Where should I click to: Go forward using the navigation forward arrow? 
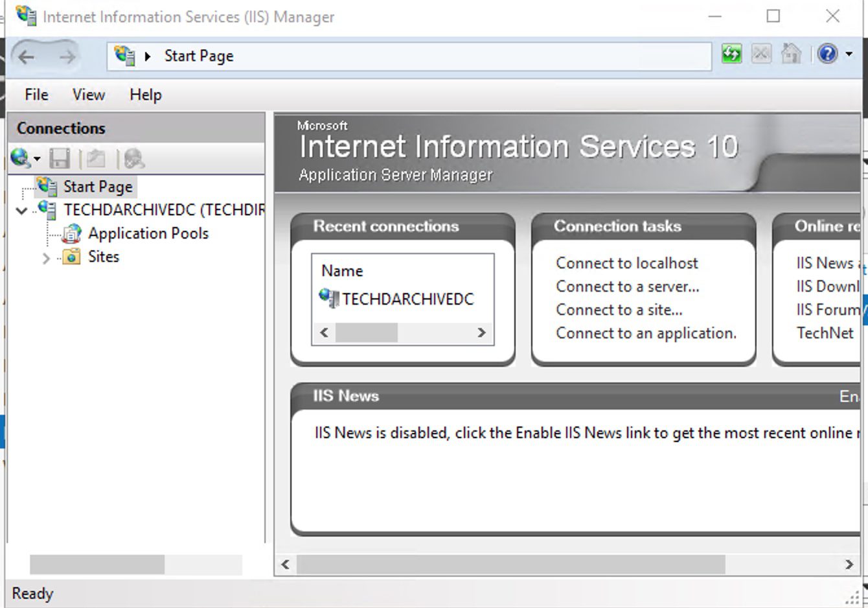point(67,56)
